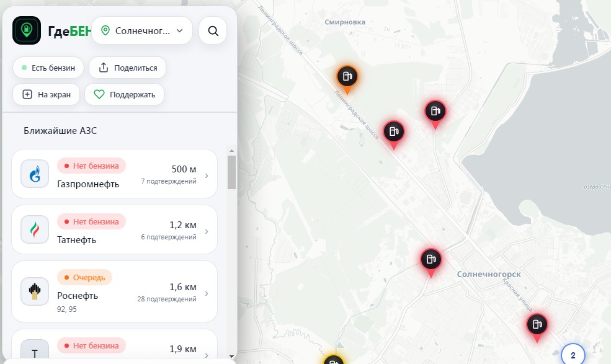Click the Поделиться share button

tap(128, 68)
